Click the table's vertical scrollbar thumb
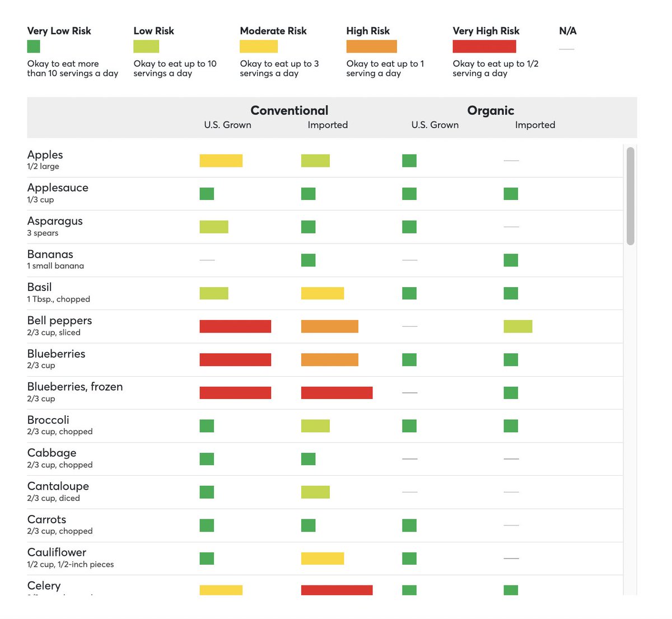This screenshot has height=619, width=672. pyautogui.click(x=631, y=196)
